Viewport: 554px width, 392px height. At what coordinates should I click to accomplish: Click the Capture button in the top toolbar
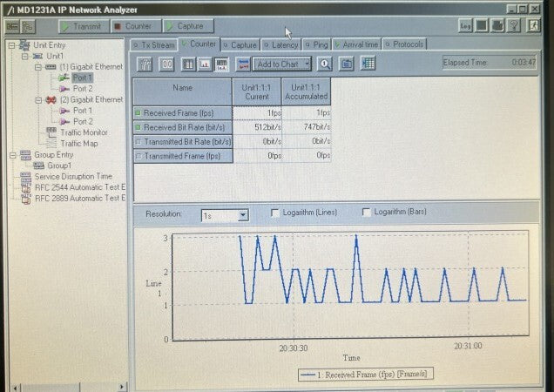click(x=188, y=26)
